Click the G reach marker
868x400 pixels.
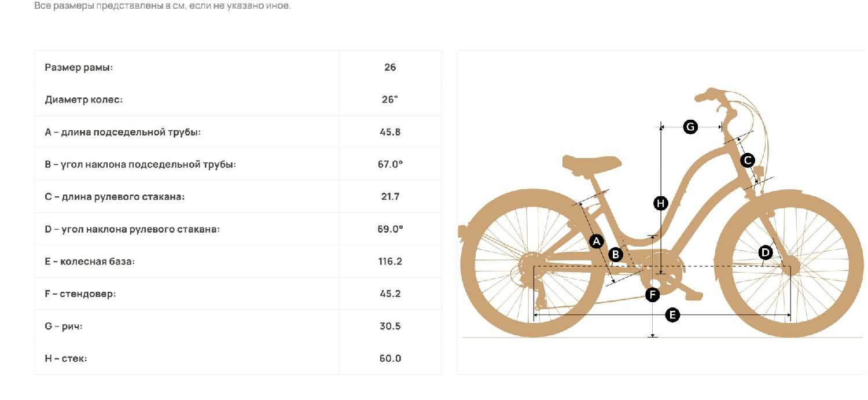coord(690,127)
